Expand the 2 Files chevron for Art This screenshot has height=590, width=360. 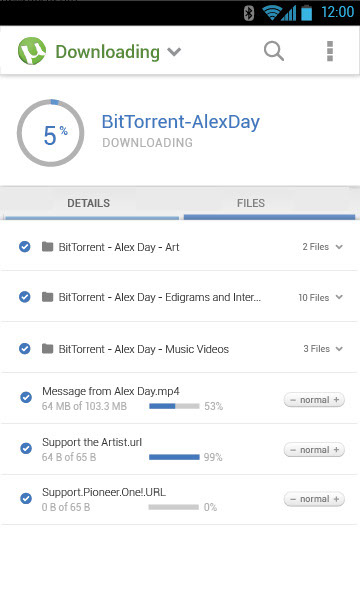click(339, 247)
